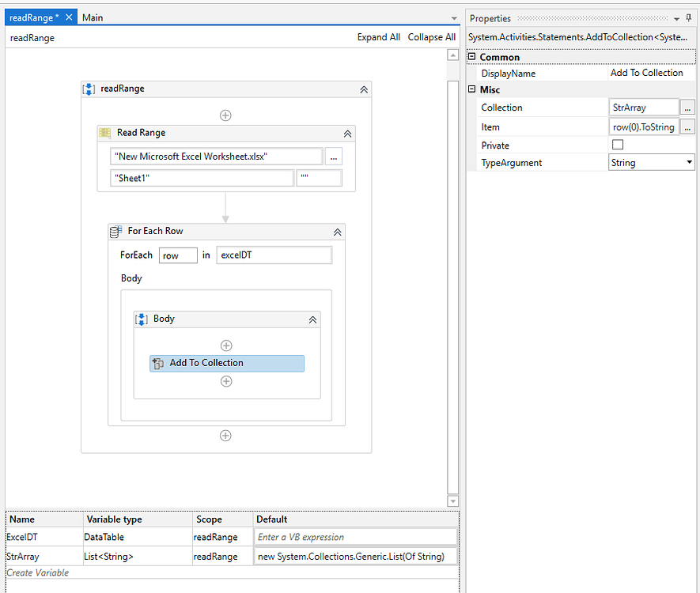Click the Add To Collection activity icon
The image size is (700, 593).
[x=156, y=363]
